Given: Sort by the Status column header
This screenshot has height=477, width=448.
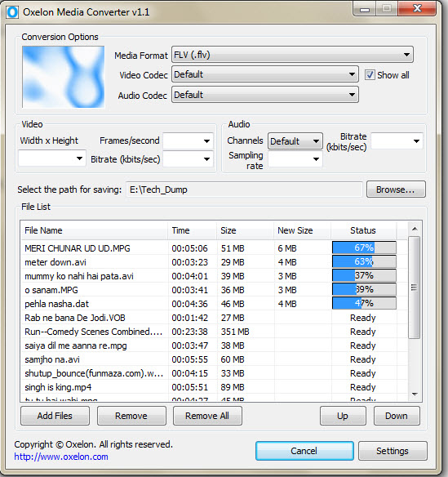Looking at the screenshot, I should 363,230.
